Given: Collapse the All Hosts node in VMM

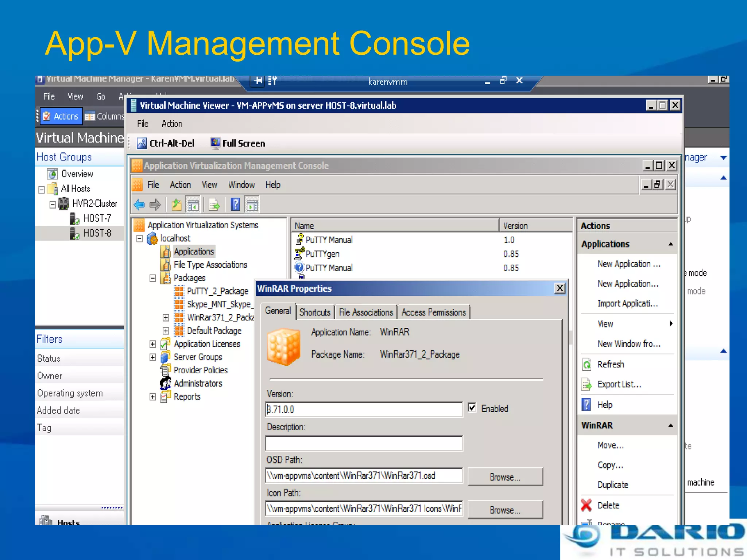Looking at the screenshot, I should coord(42,190).
